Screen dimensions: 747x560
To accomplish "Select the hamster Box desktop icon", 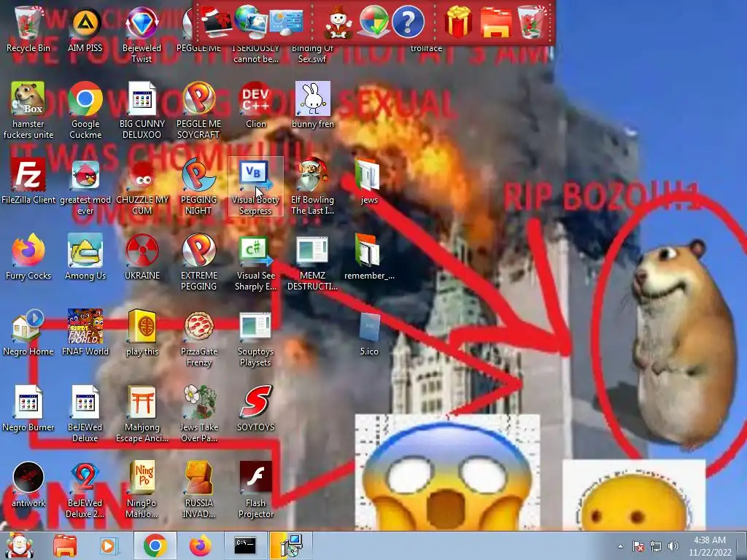I will (x=28, y=110).
